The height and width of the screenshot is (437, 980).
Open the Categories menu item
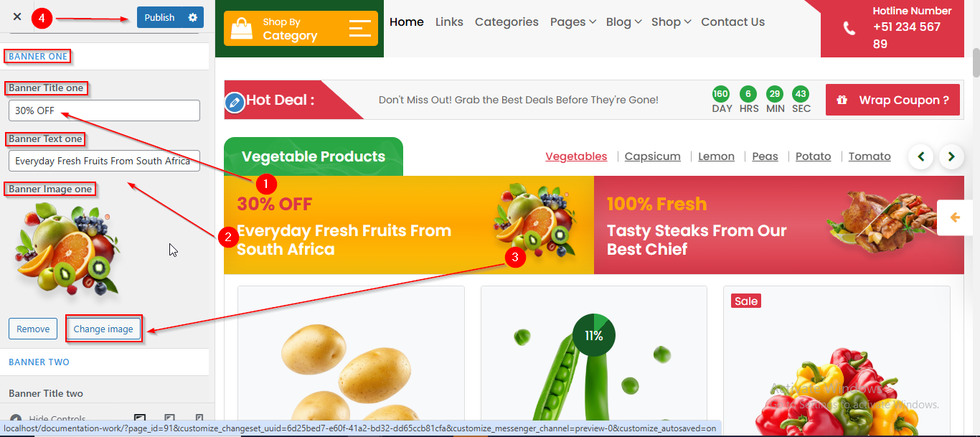(507, 22)
